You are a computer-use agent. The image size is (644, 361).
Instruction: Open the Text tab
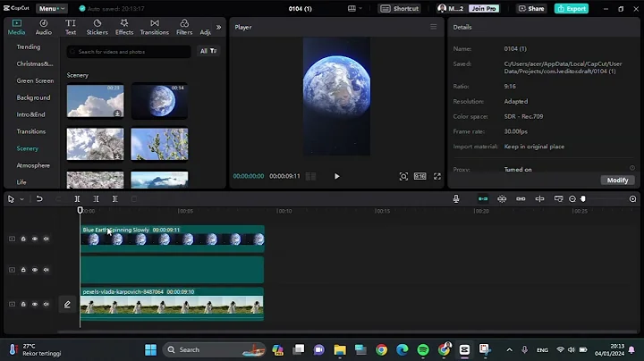pos(71,27)
